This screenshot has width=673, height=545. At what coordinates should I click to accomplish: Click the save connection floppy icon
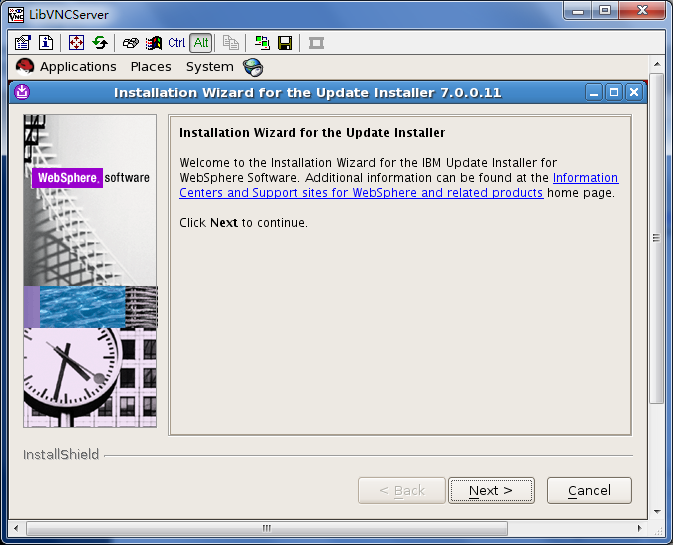click(285, 43)
